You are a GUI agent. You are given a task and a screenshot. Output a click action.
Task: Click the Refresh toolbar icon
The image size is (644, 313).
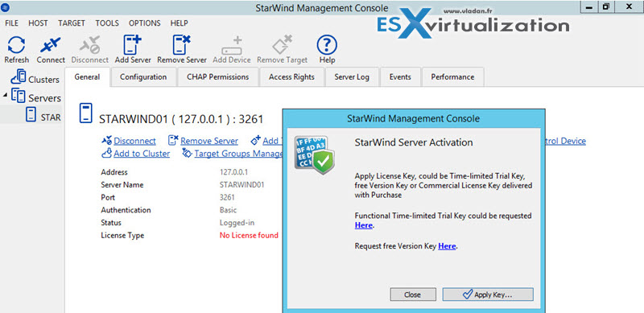pos(16,45)
